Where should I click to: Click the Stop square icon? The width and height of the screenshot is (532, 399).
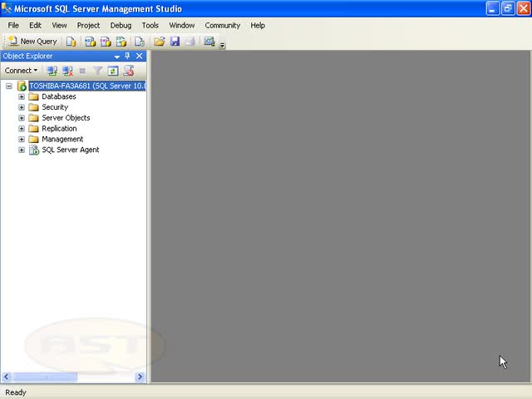[x=82, y=71]
